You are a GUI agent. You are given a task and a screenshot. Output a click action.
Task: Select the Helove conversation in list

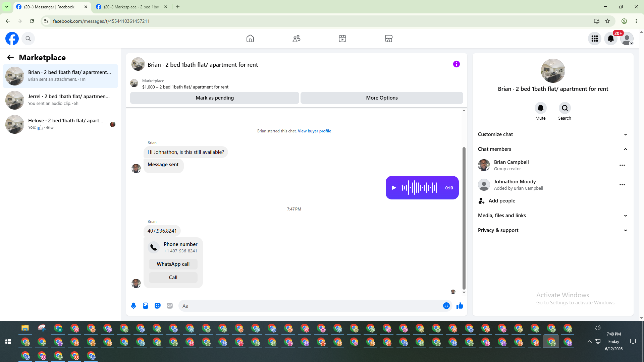(x=60, y=124)
